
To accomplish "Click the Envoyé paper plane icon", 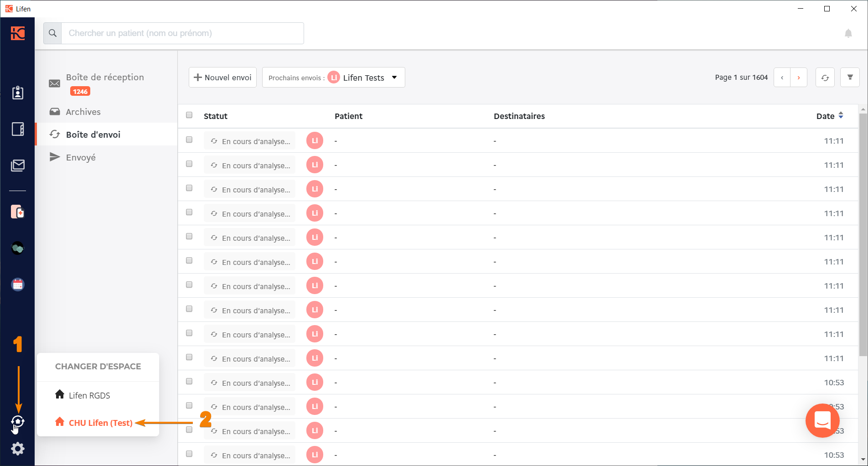I will (x=55, y=157).
